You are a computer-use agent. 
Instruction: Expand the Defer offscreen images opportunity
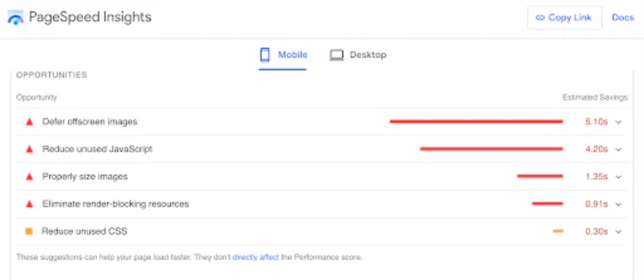point(618,122)
